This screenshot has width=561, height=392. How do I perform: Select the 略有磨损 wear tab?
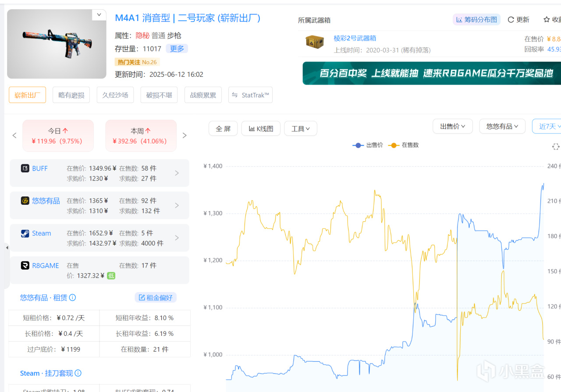point(71,95)
